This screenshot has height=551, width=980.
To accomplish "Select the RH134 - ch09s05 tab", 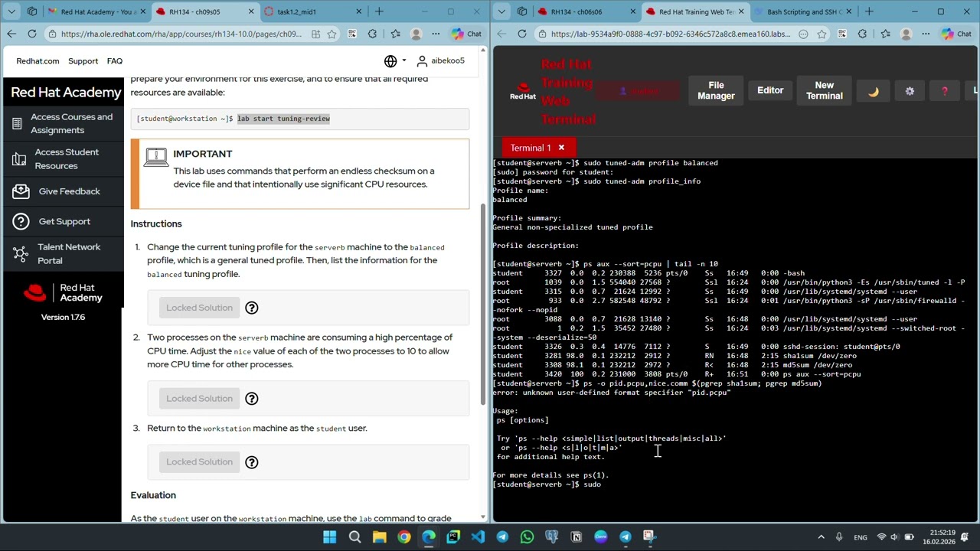I will pyautogui.click(x=205, y=11).
